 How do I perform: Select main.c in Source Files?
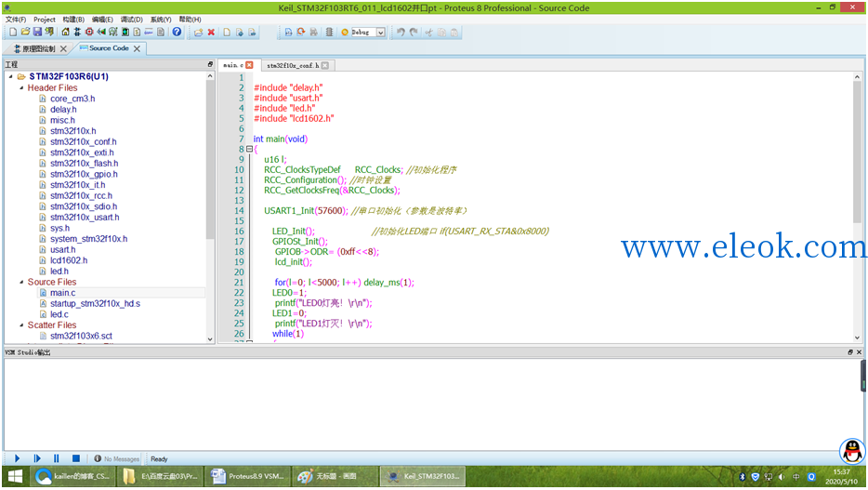[x=62, y=292]
